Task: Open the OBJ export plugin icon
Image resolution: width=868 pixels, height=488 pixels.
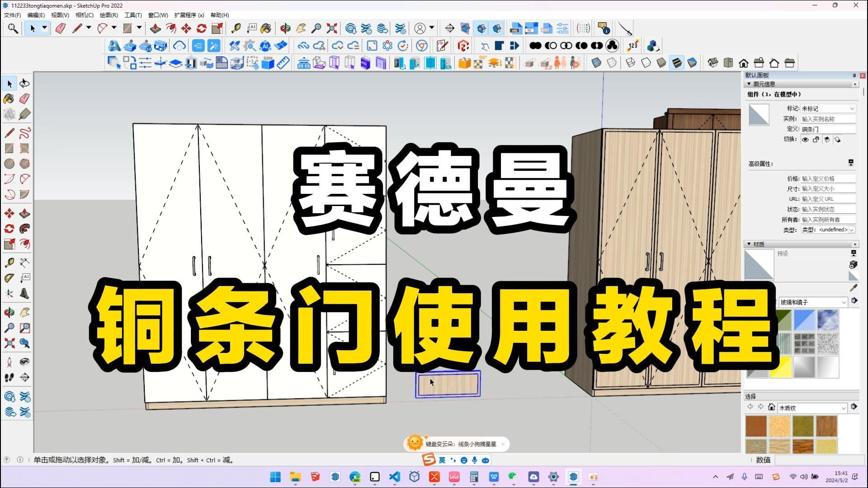Action: 516,28
